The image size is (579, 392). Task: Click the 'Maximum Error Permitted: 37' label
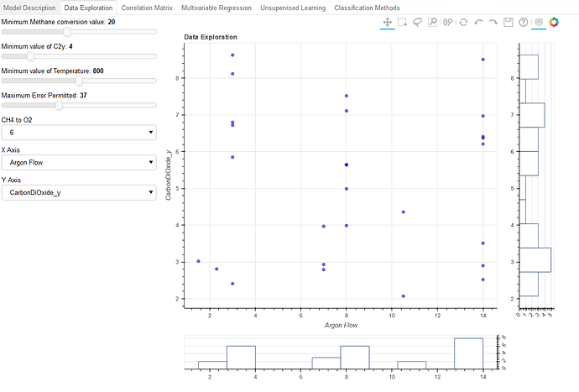[x=44, y=96]
